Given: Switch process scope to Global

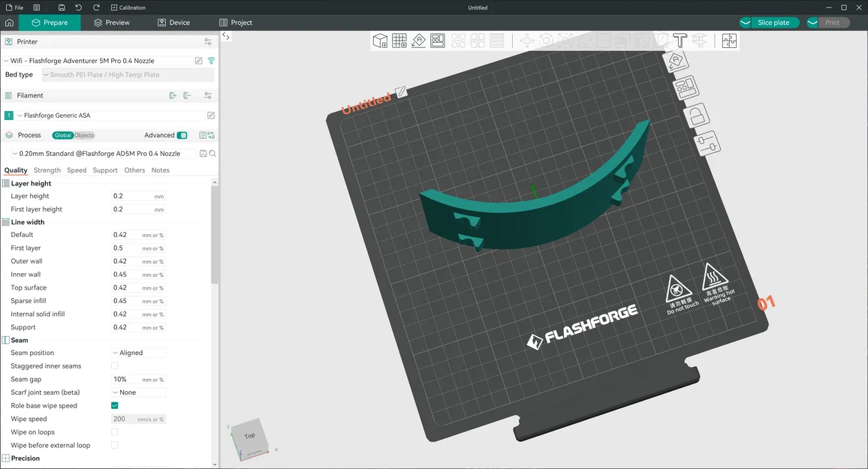Looking at the screenshot, I should tap(63, 136).
